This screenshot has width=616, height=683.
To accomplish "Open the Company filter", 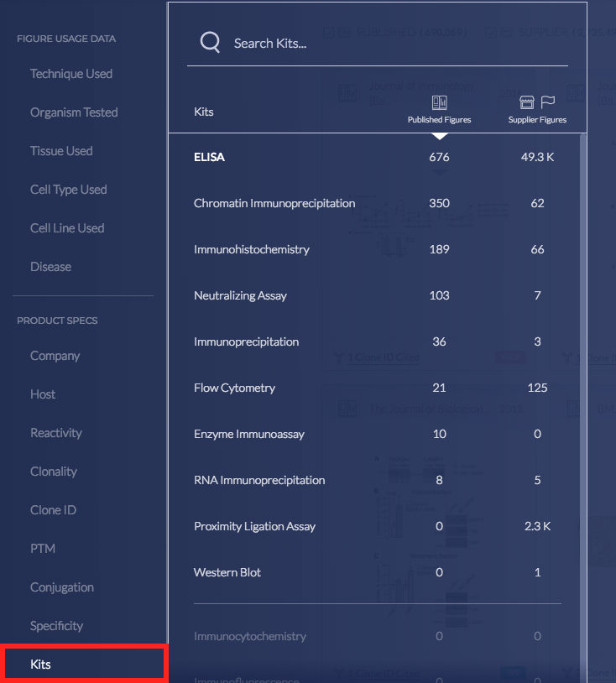I will click(55, 356).
